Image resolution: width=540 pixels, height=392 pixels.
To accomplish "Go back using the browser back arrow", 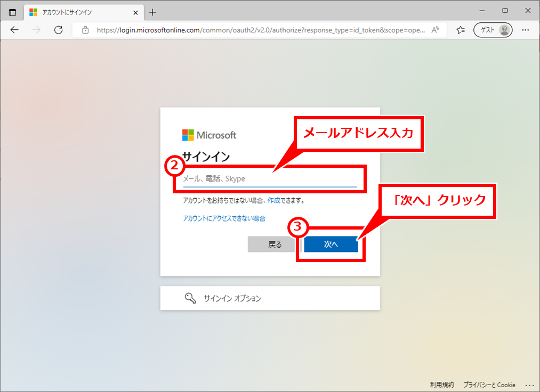I will point(14,30).
